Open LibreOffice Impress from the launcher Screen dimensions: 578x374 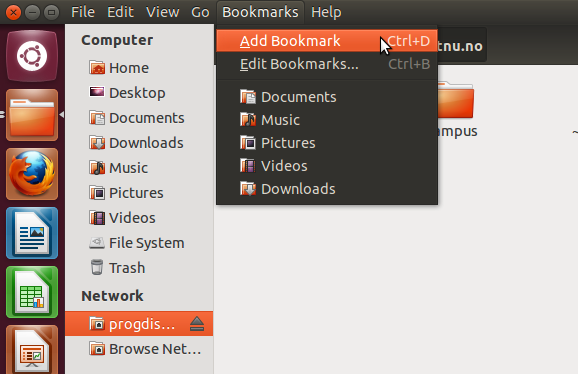tap(32, 350)
